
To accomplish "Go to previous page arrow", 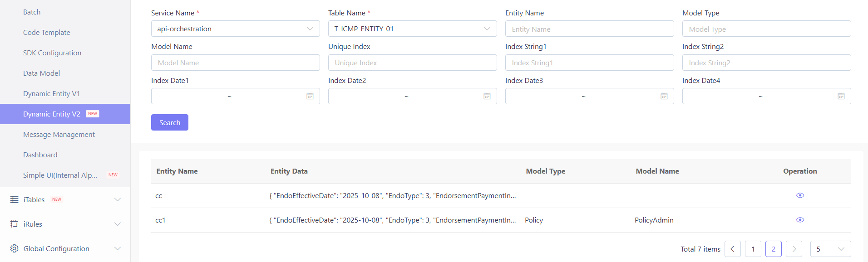I will [733, 249].
